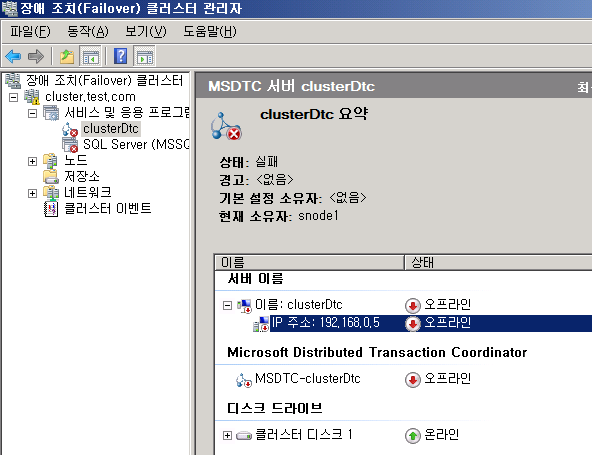
Task: Select the 클러스터 이벤트 tree item
Action: pyautogui.click(x=107, y=208)
